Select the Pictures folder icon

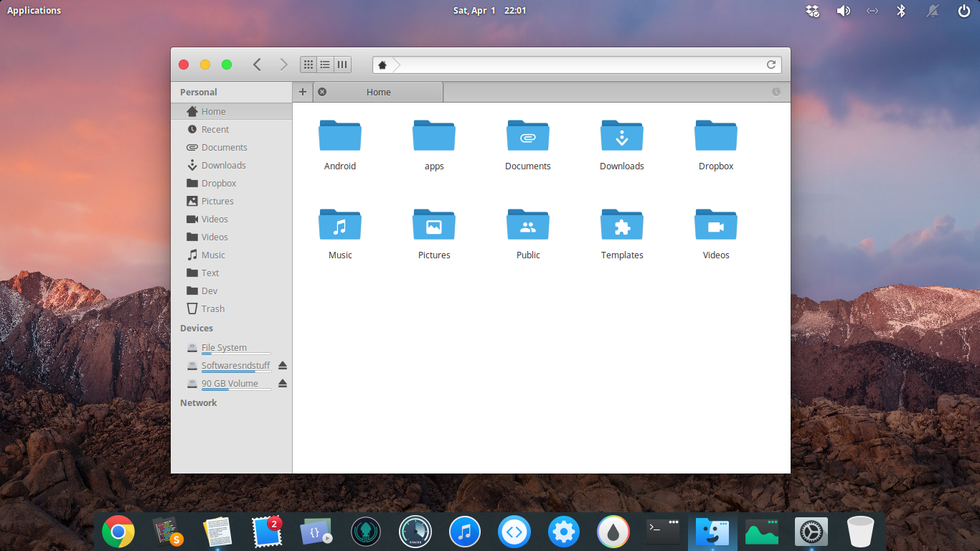[x=434, y=224]
